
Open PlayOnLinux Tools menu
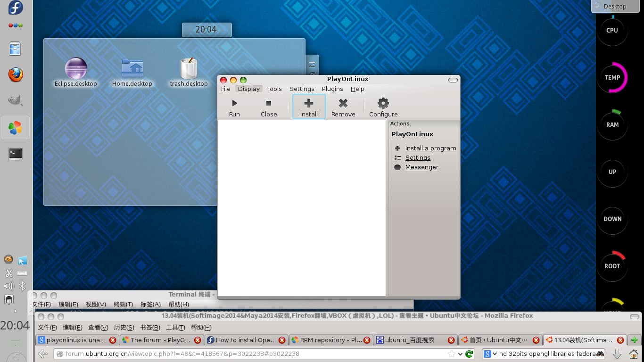[274, 89]
